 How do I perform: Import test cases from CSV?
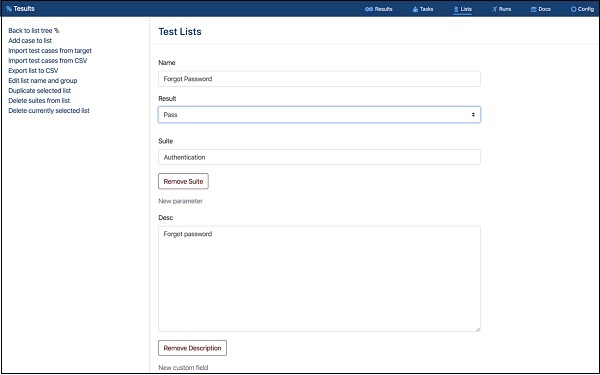(x=48, y=60)
